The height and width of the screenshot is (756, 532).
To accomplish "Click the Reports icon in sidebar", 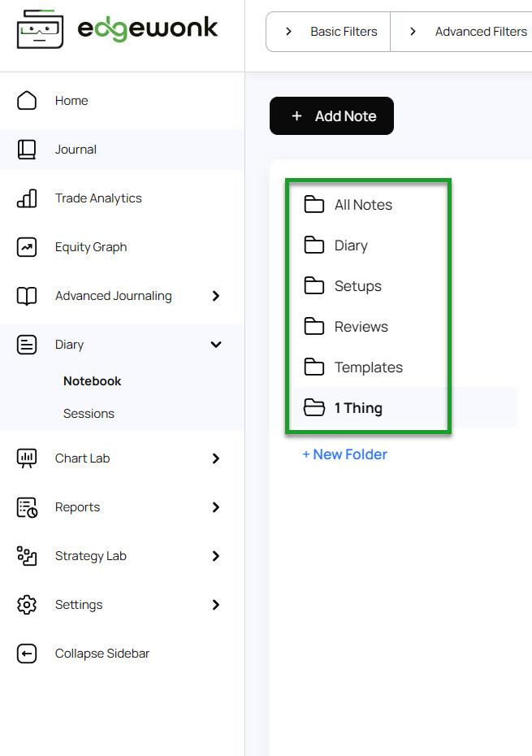I will 27,507.
